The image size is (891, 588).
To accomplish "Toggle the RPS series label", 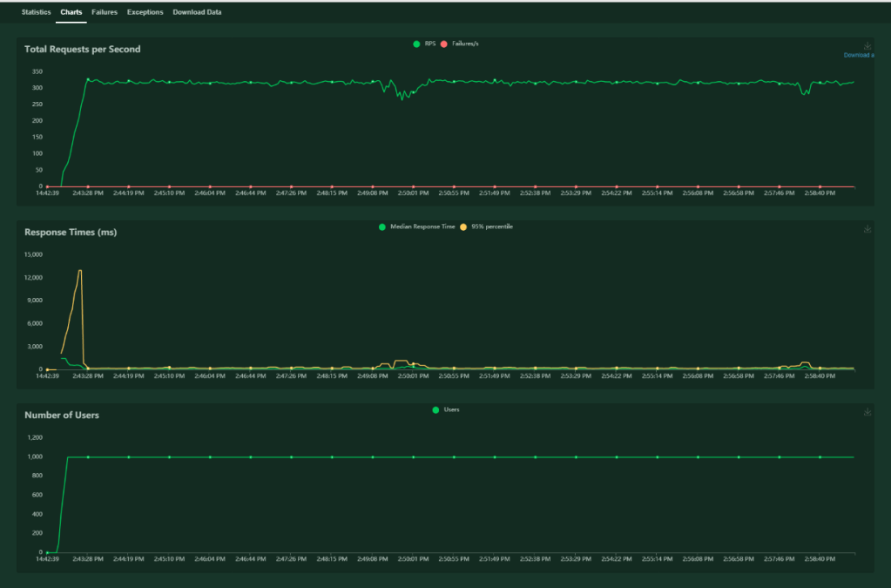I will click(x=429, y=44).
